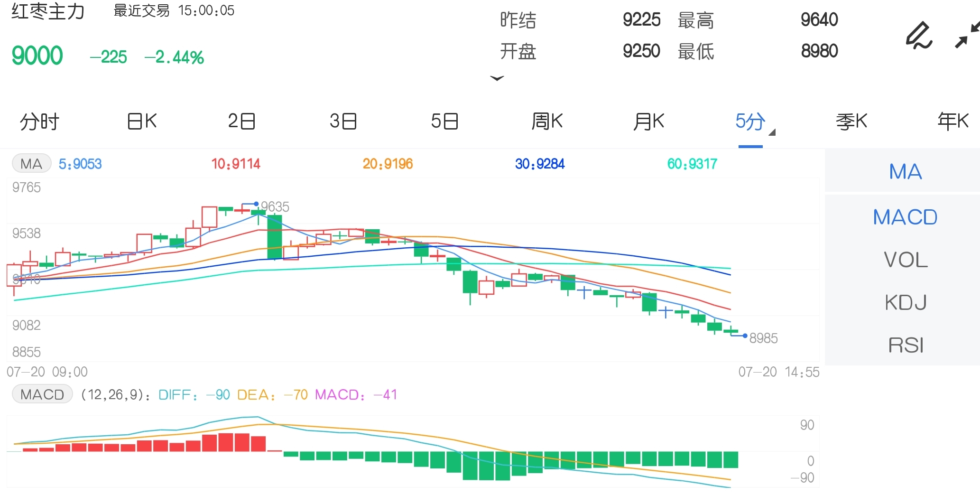Click the MACD: −41 readout
This screenshot has height=495, width=980.
tap(356, 395)
